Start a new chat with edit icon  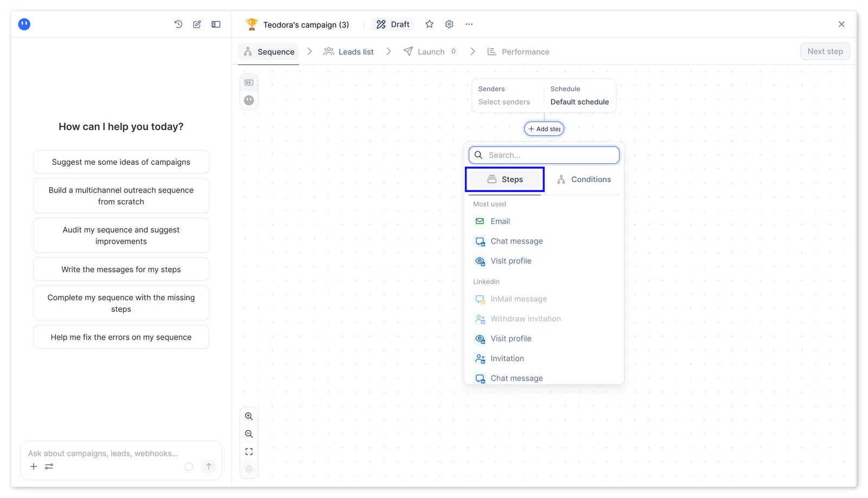pos(197,24)
